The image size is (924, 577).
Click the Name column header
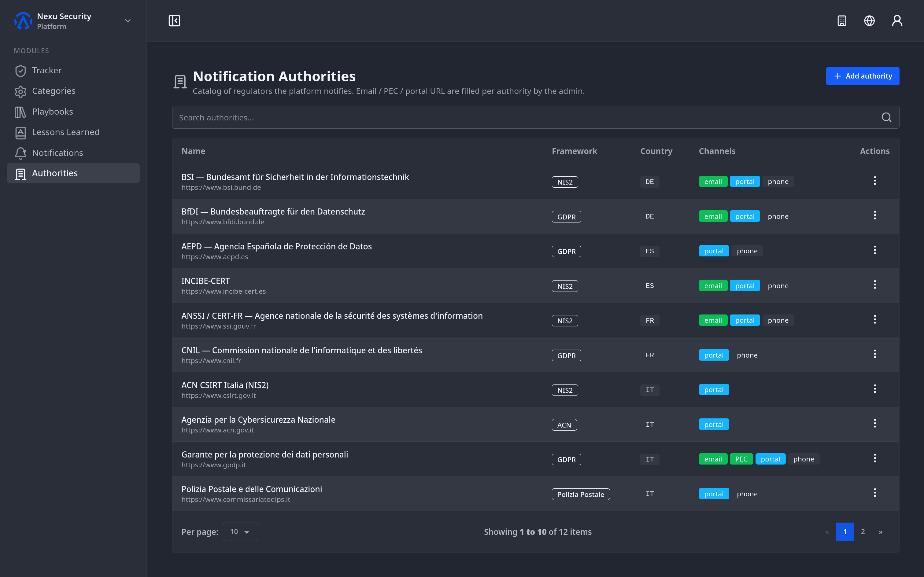[193, 151]
